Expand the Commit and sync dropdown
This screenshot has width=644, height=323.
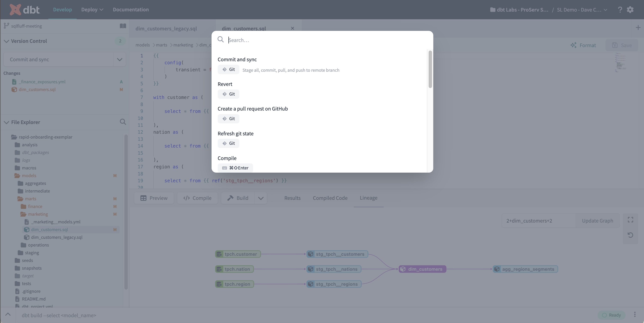119,59
